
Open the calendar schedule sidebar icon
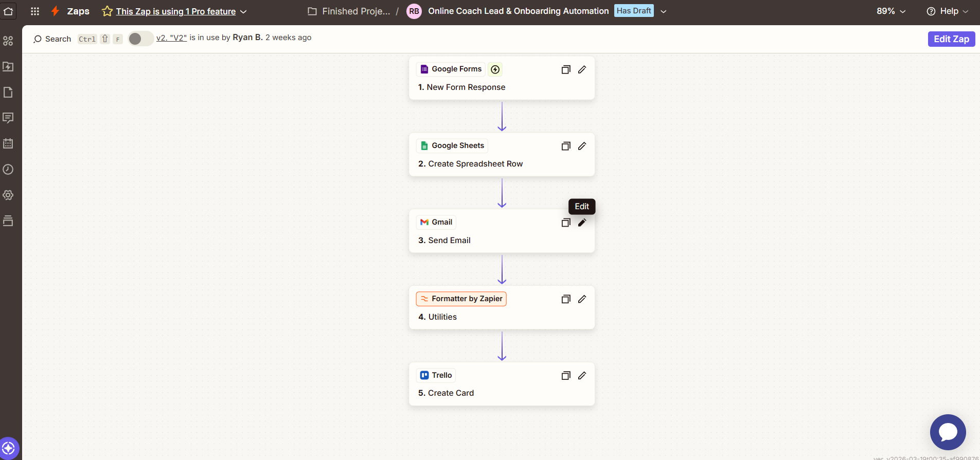(8, 143)
